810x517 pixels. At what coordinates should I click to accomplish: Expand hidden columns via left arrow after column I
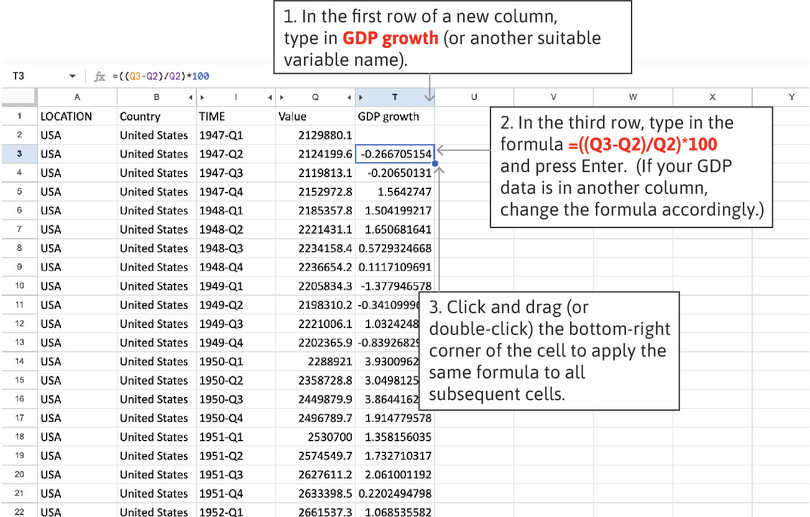pos(270,97)
